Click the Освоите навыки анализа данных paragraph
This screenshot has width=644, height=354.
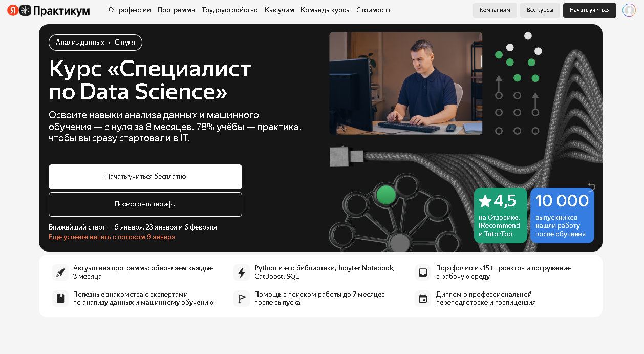(175, 127)
